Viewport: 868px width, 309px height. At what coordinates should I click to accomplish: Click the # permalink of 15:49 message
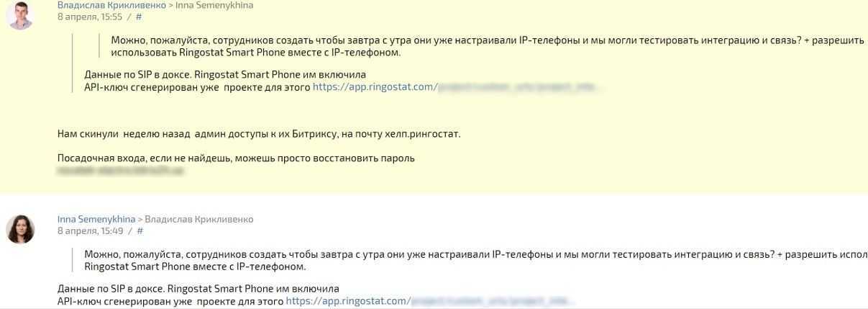pyautogui.click(x=140, y=231)
